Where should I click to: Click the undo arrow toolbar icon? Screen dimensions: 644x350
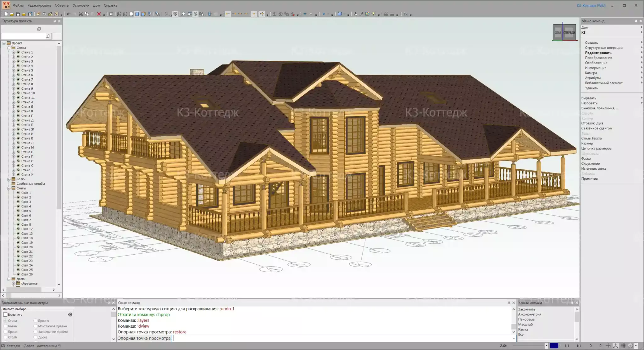(68, 14)
